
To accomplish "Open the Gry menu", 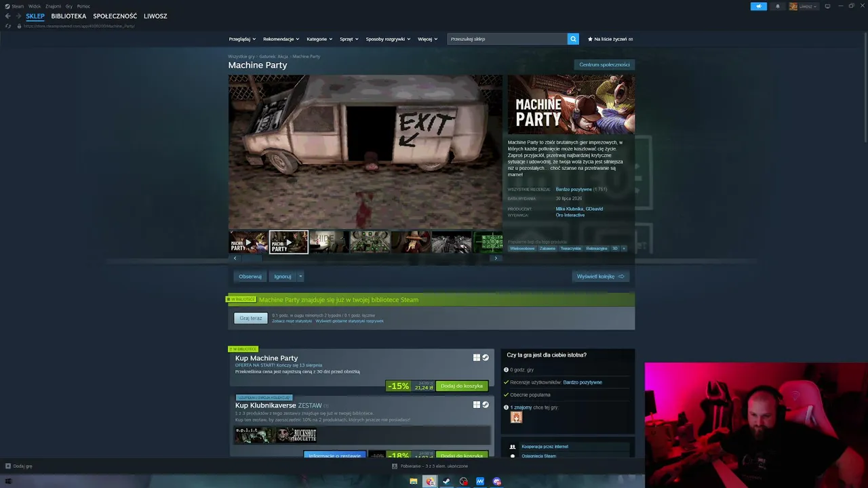I will point(68,6).
